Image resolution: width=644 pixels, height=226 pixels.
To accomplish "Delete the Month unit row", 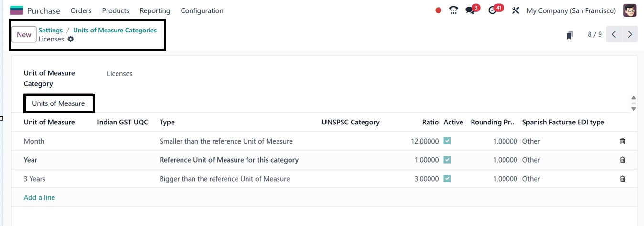I will (x=623, y=141).
